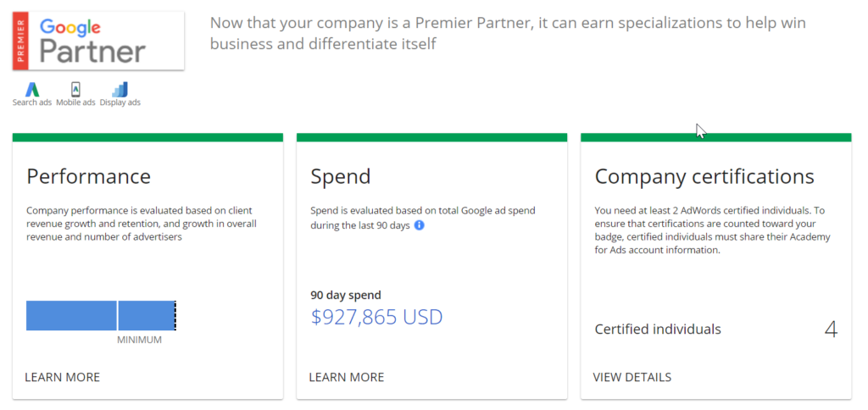868x410 pixels.
Task: Click the Premier Partner specializations headline text
Action: (x=508, y=33)
